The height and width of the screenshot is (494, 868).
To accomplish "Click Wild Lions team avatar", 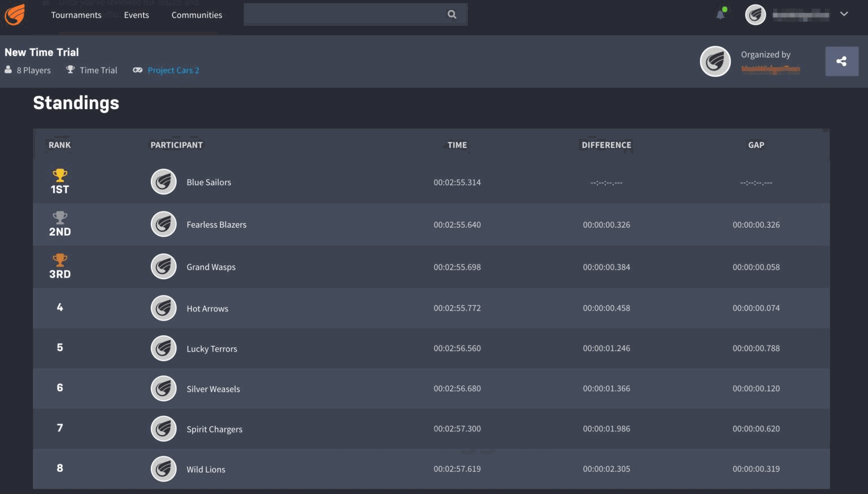I will point(164,469).
